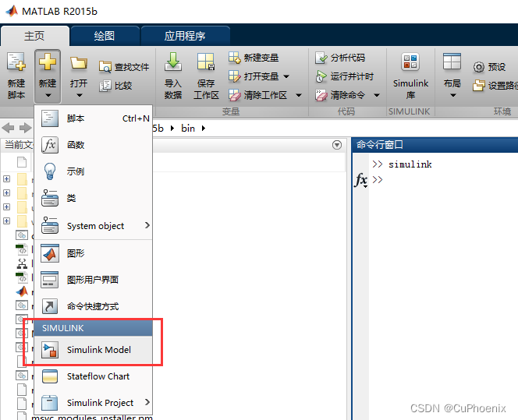Expand the 打开 dropdown arrow
Viewport: 518px width, 420px height.
pos(80,96)
